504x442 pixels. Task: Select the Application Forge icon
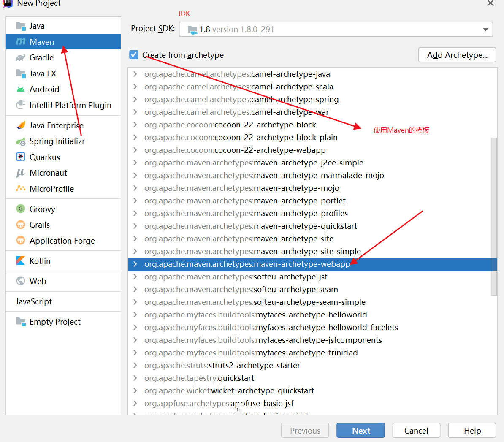coord(21,241)
